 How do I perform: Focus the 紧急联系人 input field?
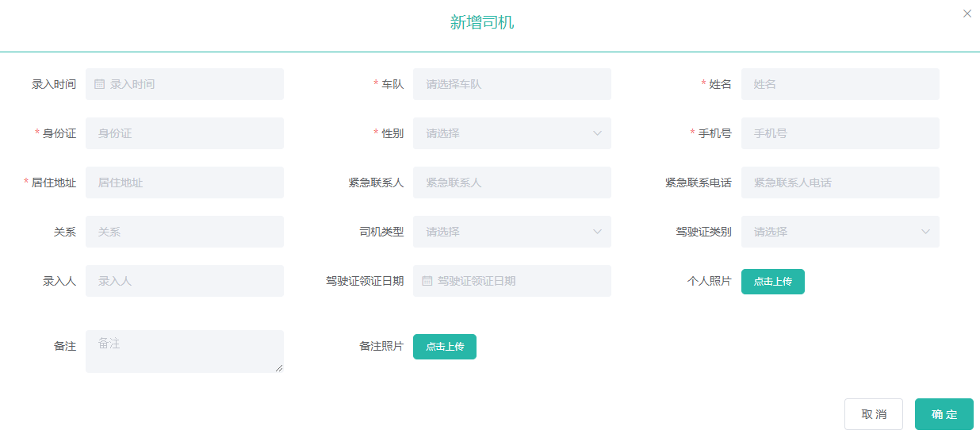pyautogui.click(x=511, y=182)
